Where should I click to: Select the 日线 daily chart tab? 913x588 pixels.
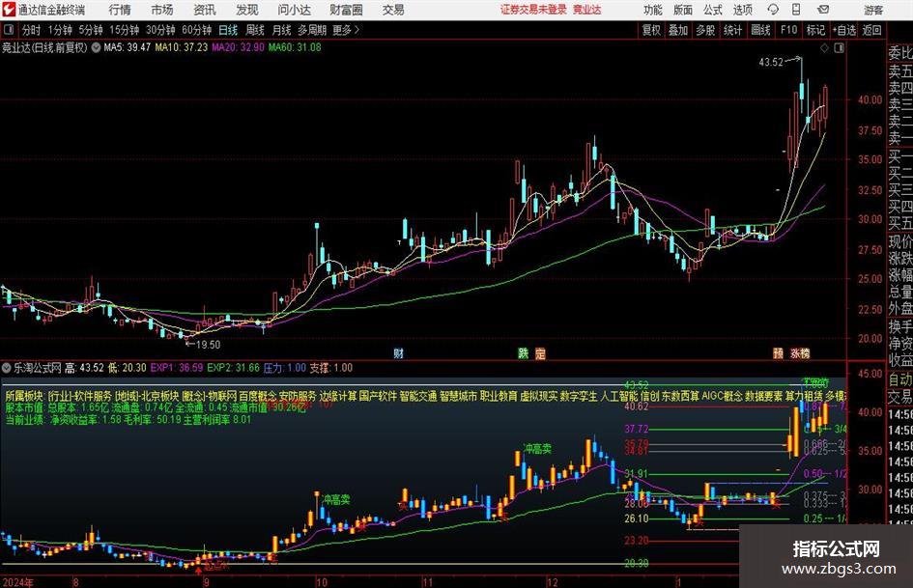[228, 30]
